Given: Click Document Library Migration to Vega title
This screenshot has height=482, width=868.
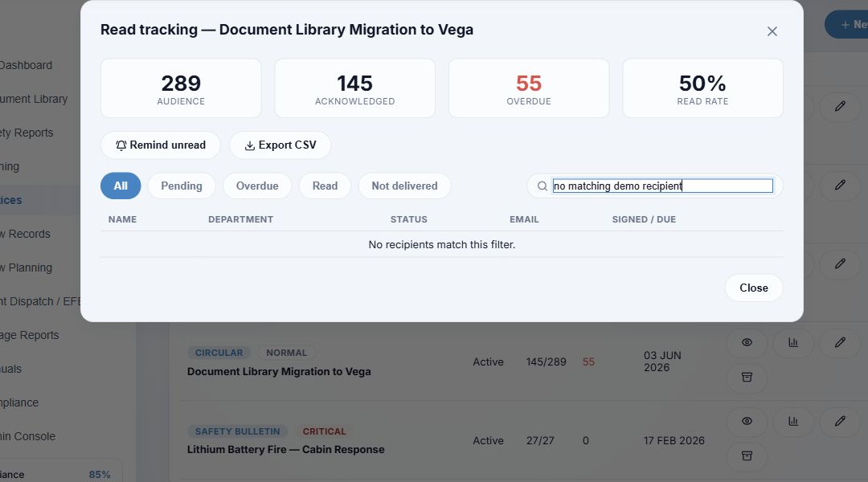Looking at the screenshot, I should [279, 372].
